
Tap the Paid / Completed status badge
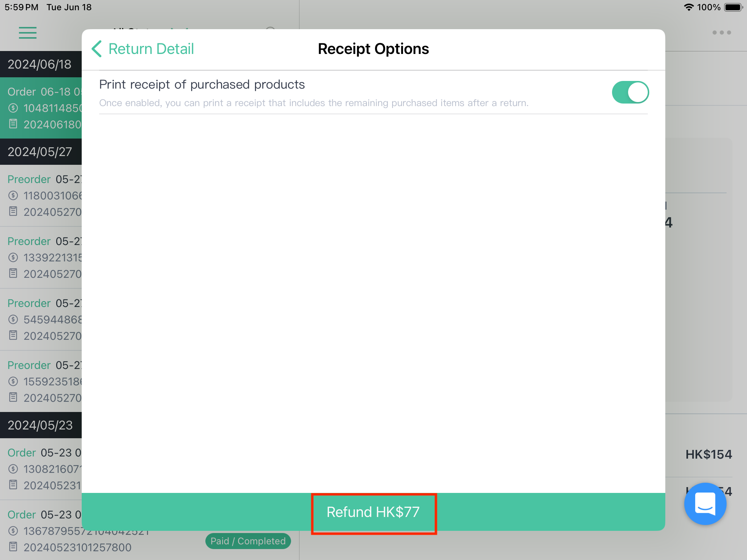248,541
